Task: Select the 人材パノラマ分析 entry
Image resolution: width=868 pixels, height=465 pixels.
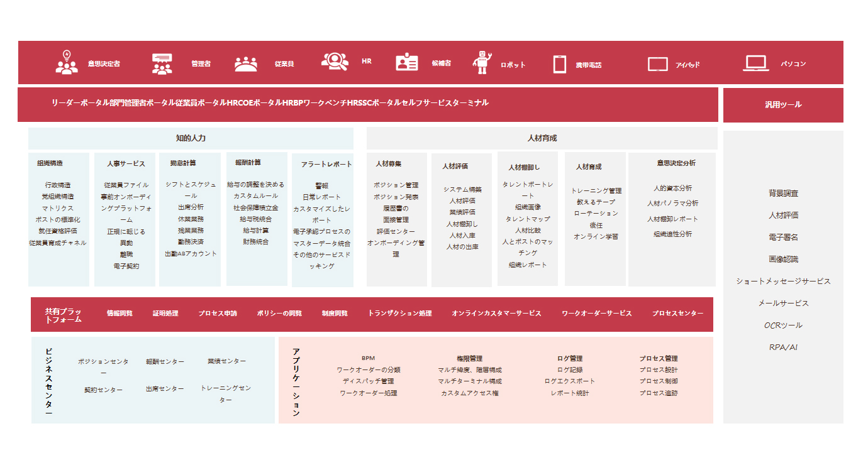Action: 673,204
